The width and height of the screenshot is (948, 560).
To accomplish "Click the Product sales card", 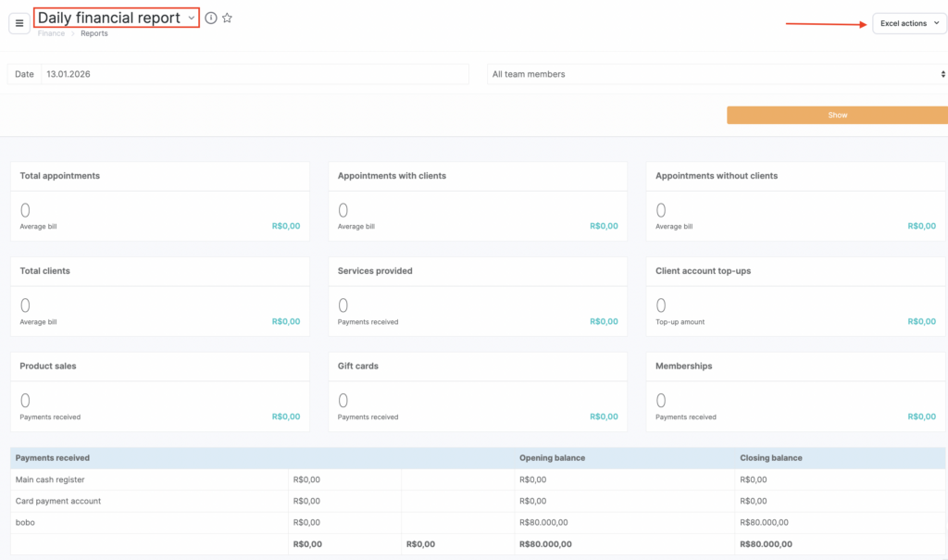I will 159,392.
